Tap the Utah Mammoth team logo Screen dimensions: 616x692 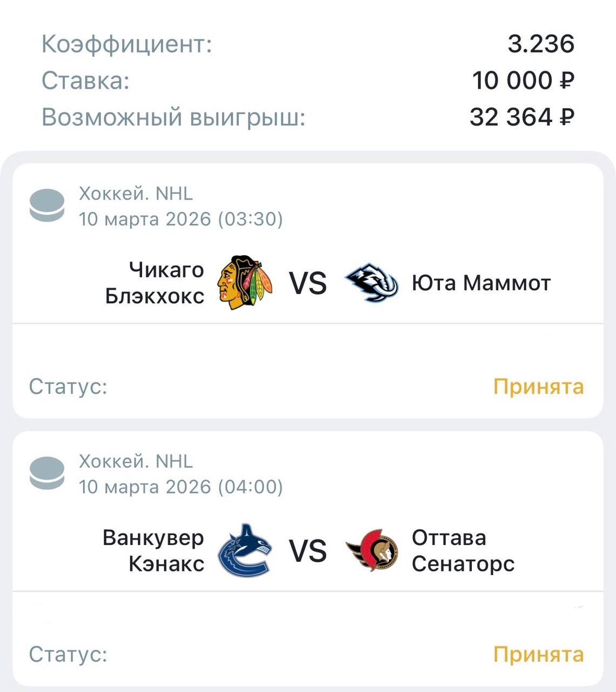point(372,282)
